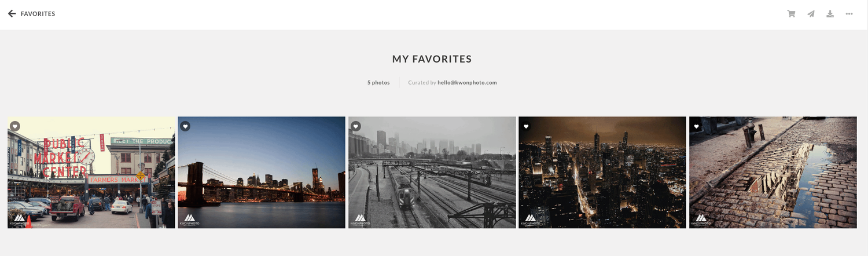Click the hello@kwonphoto.com curator email
This screenshot has height=256, width=868.
coord(467,83)
